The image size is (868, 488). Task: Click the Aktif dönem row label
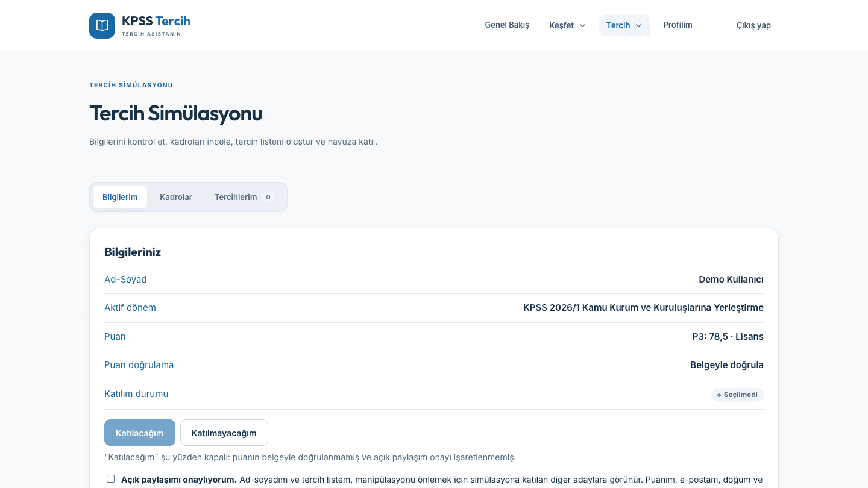tap(130, 308)
